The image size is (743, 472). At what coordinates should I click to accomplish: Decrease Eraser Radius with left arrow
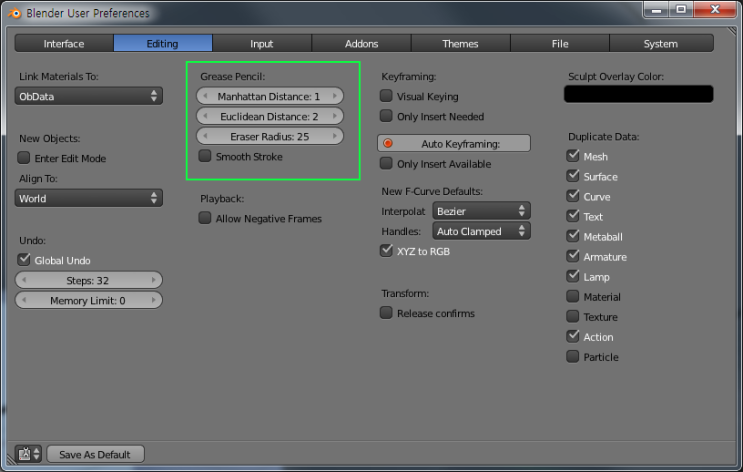(205, 136)
